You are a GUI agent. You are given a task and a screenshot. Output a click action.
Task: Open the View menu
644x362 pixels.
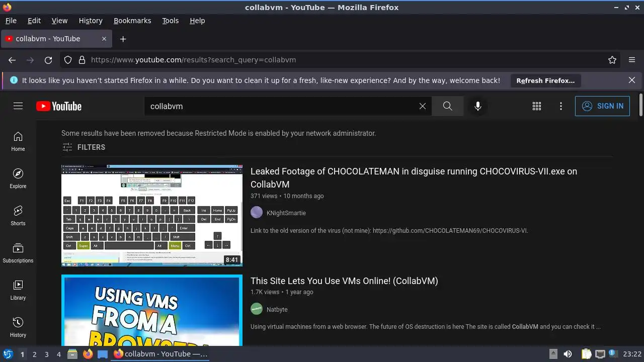click(x=59, y=21)
